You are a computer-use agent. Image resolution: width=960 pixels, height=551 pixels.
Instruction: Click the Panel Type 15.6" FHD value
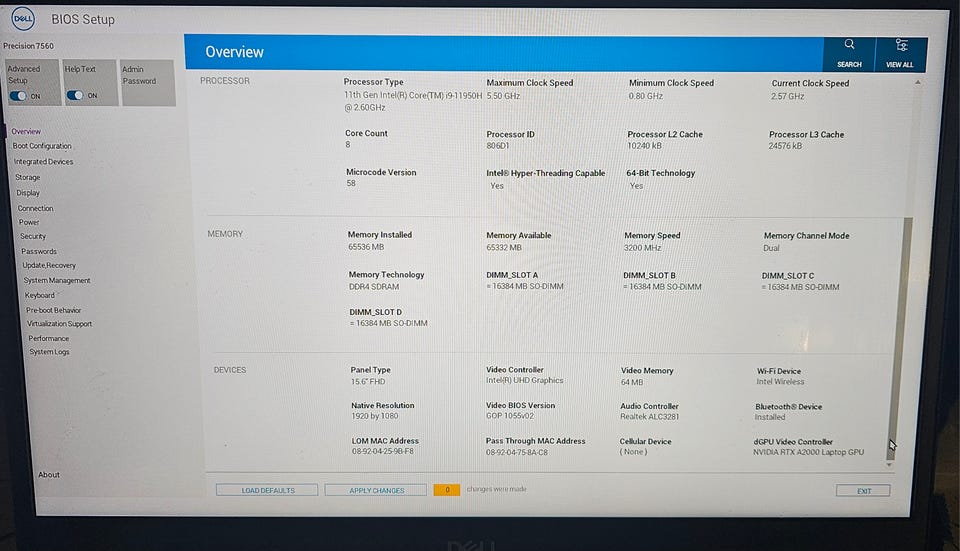pos(368,381)
